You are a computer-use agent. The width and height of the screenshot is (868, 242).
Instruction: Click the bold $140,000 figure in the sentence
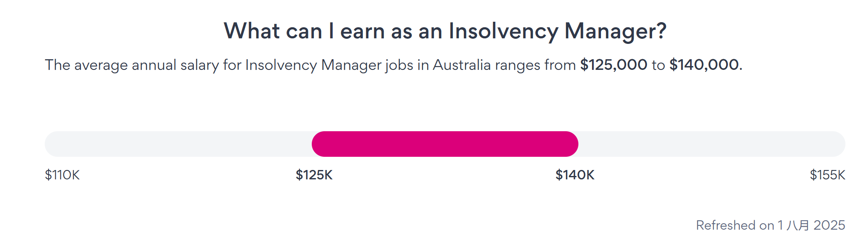pos(704,65)
